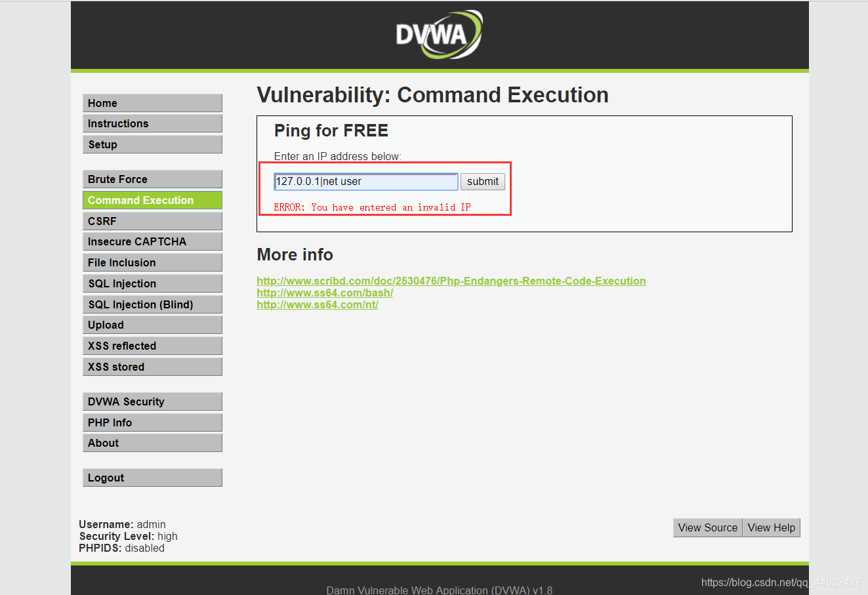This screenshot has height=595, width=868.
Task: Click the Logout menu item
Action: tap(152, 478)
